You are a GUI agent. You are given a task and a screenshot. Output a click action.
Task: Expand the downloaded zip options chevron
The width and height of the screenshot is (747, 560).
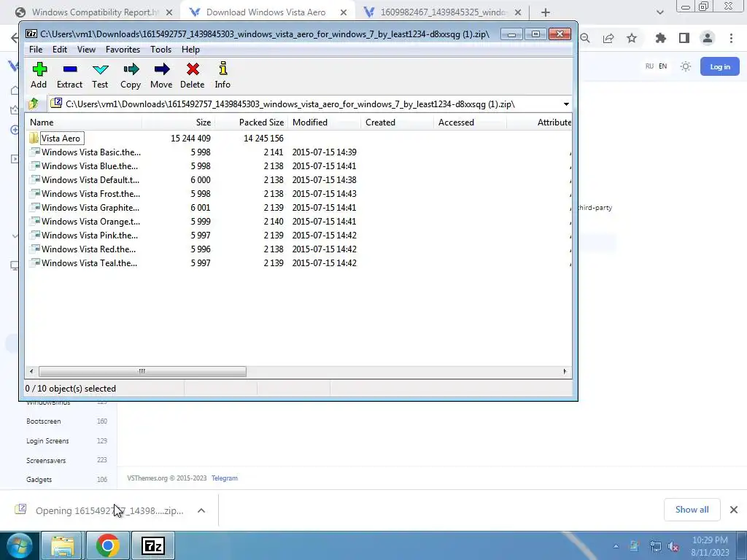(201, 510)
